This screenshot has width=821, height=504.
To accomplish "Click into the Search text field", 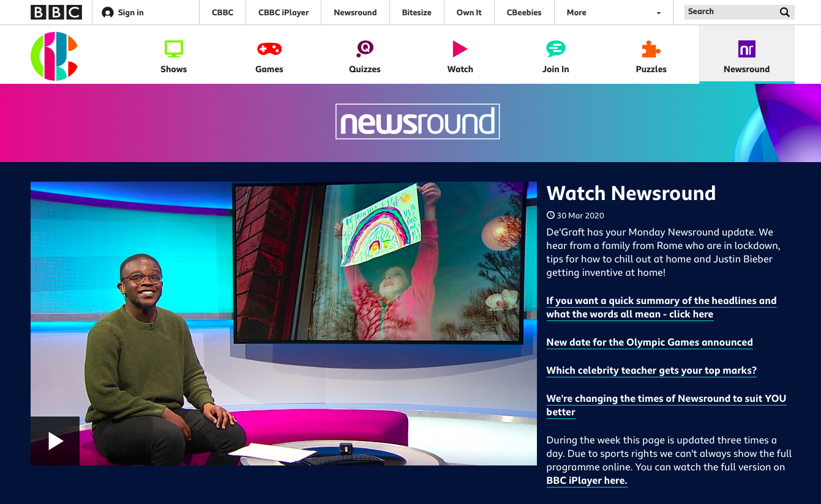I will 729,12.
